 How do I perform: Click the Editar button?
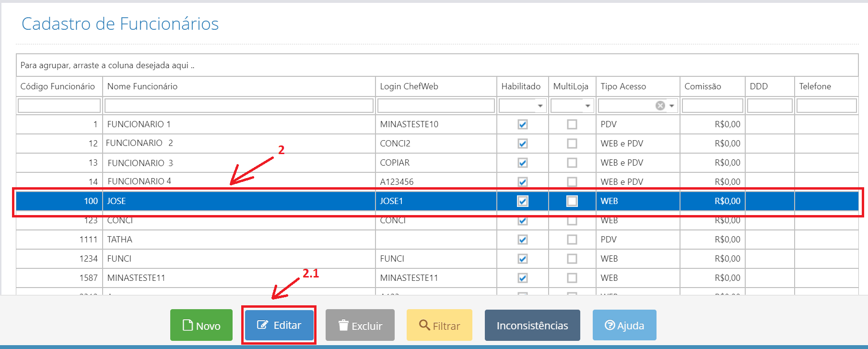pos(279,325)
